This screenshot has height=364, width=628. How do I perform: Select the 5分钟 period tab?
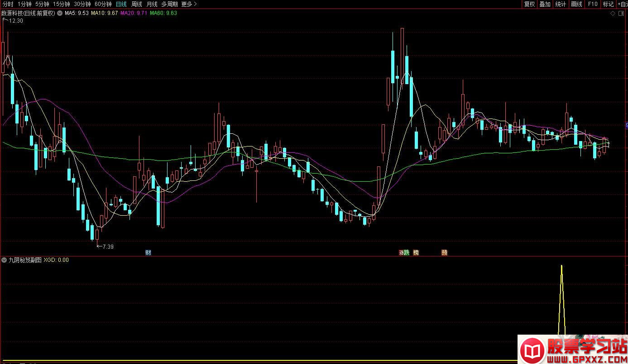(x=42, y=4)
